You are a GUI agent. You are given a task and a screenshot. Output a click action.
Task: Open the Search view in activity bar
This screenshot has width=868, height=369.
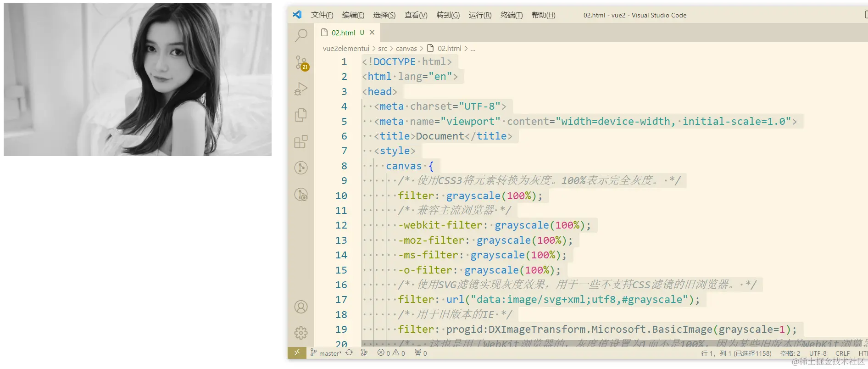pos(301,35)
